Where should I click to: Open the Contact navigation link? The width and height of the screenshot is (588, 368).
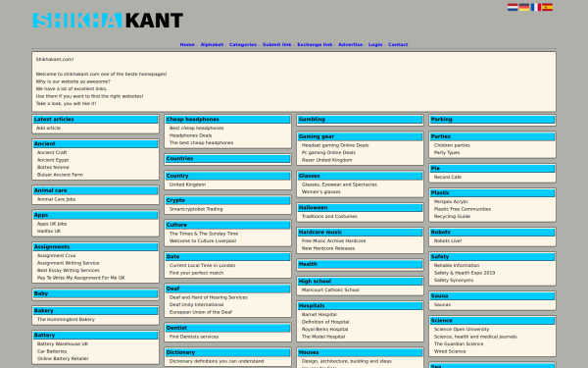coord(398,44)
